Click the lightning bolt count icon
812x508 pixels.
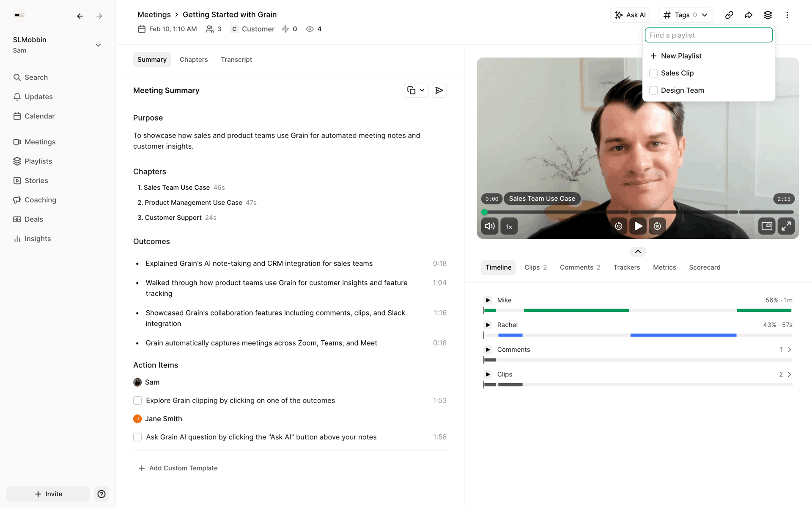[285, 29]
